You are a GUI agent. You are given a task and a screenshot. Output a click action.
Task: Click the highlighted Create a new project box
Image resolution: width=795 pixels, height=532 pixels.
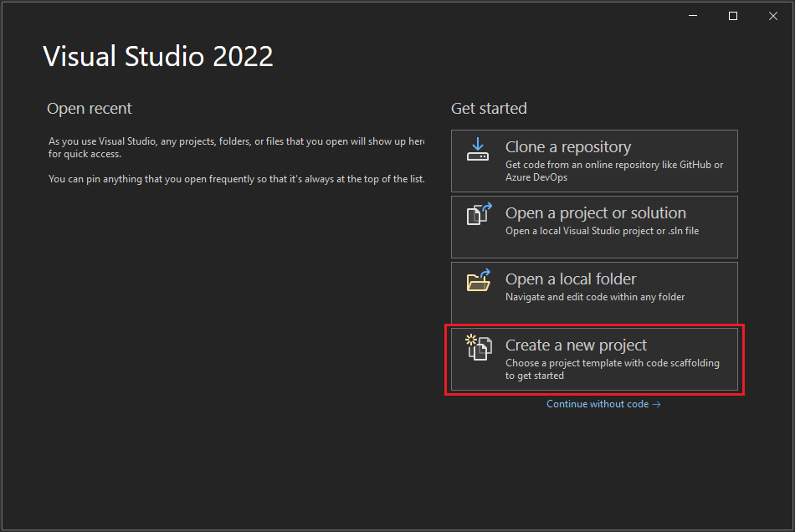point(594,359)
